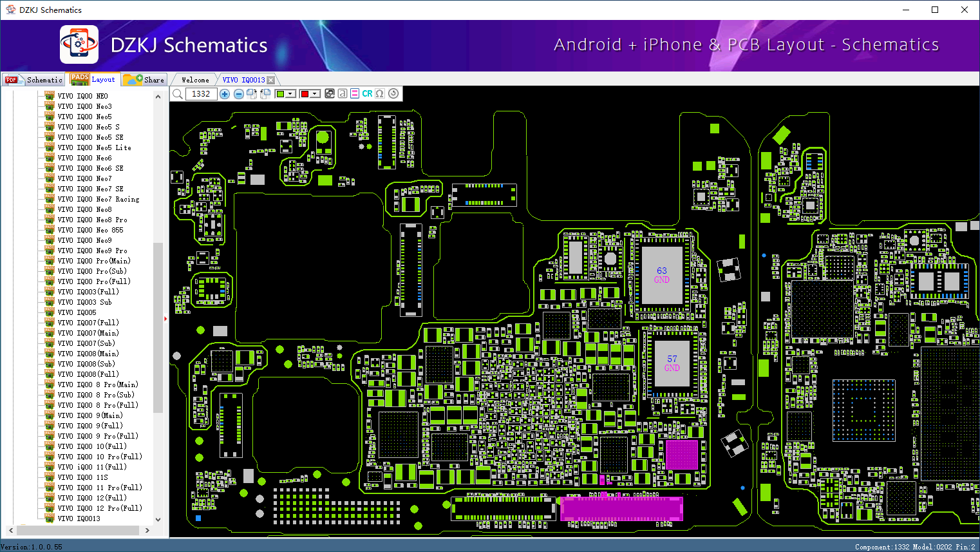The height and width of the screenshot is (552, 980).
Task: Minimize the DZKJ Schematics window
Action: point(906,10)
